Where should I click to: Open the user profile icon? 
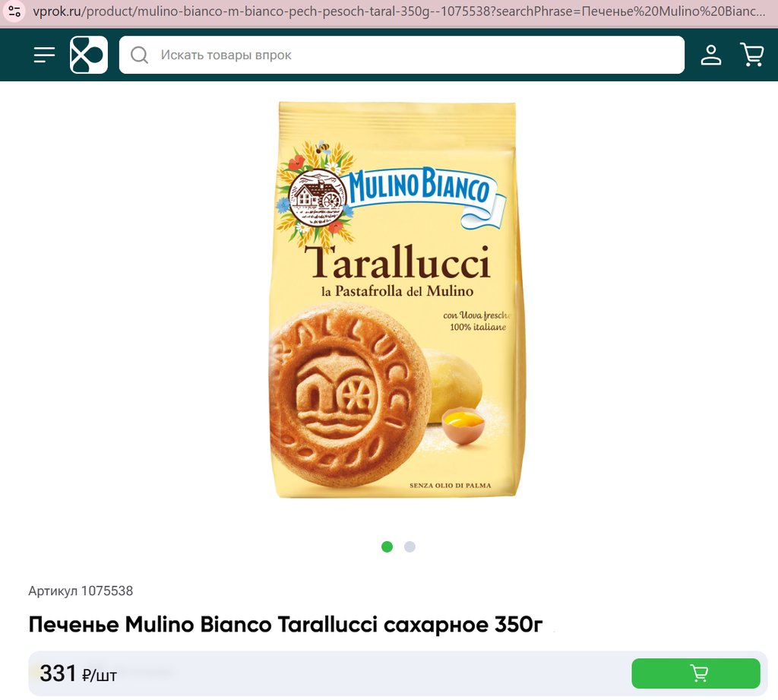[x=710, y=55]
